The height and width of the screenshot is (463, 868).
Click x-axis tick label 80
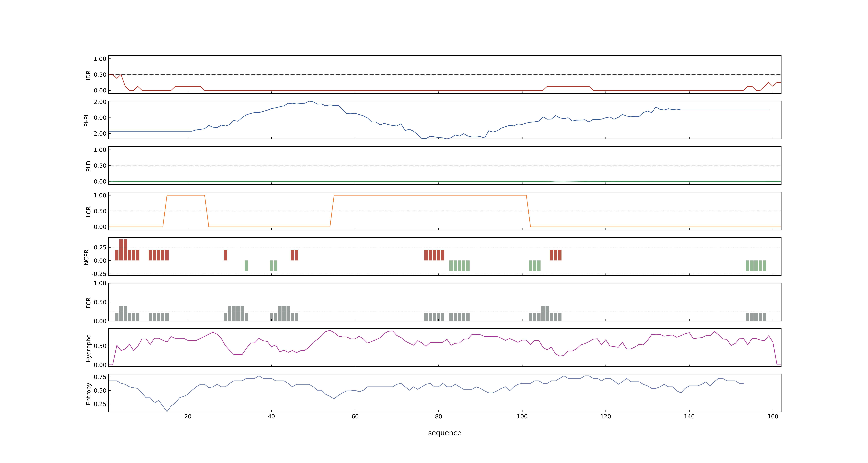[x=438, y=416]
